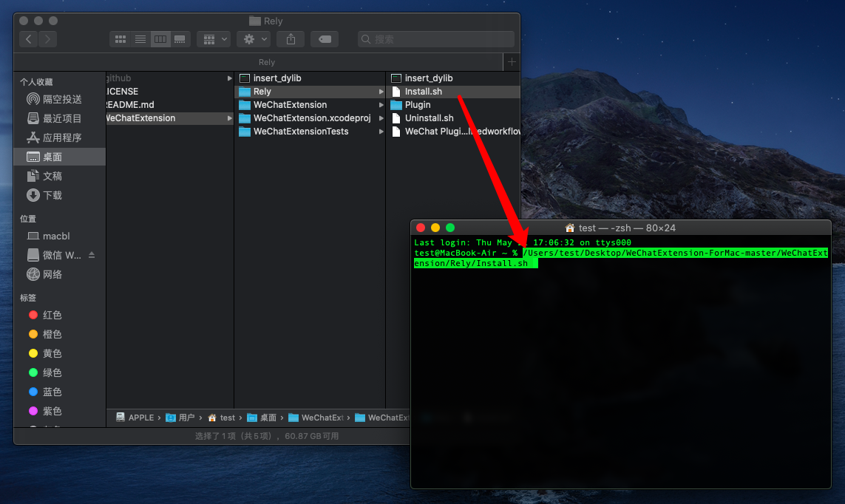Filter by yellow tag (黄色)
The width and height of the screenshot is (845, 504).
point(45,353)
